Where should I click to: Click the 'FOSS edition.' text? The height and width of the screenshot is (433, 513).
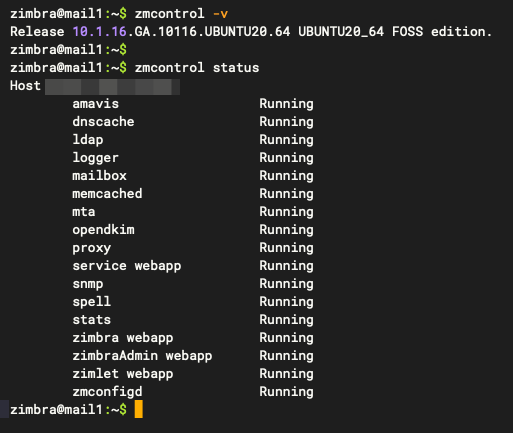tap(442, 32)
